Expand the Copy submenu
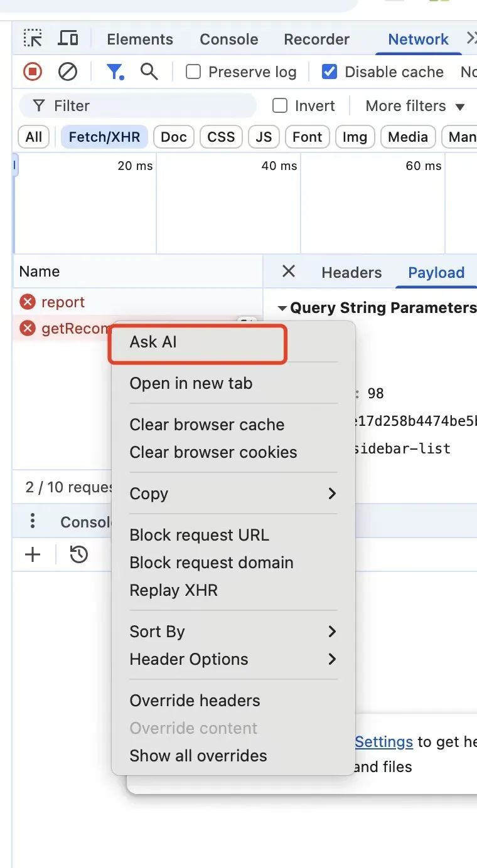The height and width of the screenshot is (868, 477). (232, 494)
